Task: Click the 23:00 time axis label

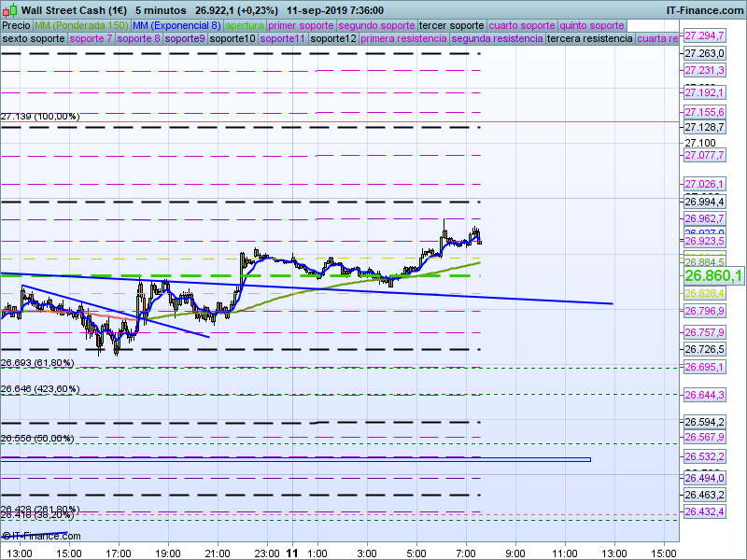Action: [x=267, y=553]
